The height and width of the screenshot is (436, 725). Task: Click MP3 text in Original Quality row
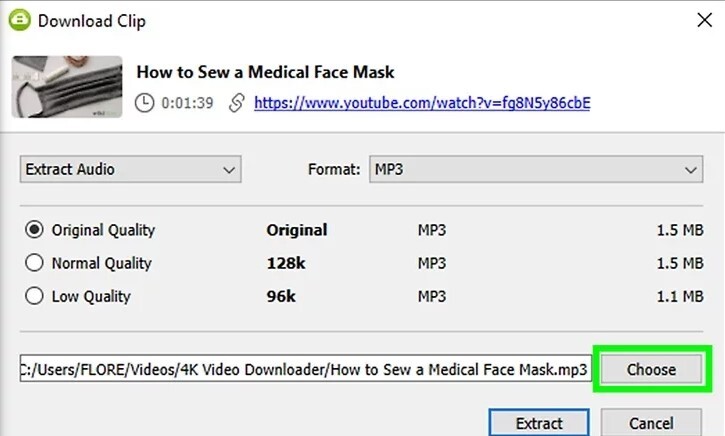(432, 230)
